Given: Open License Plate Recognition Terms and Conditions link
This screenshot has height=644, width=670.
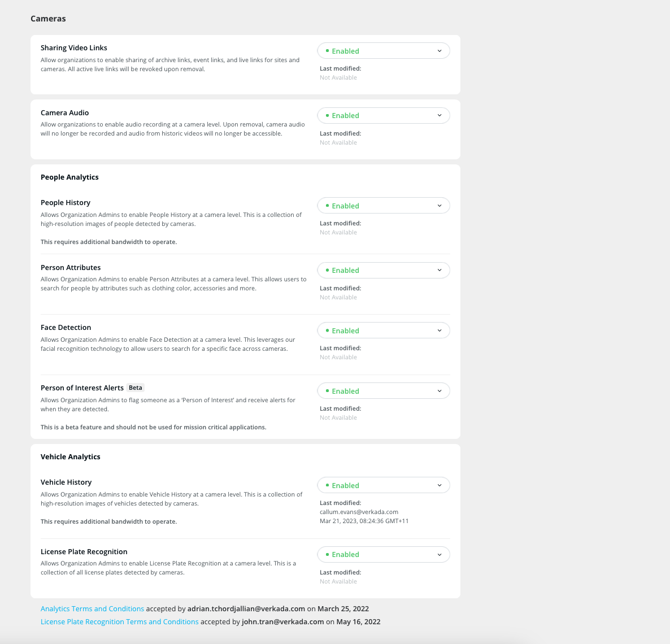Looking at the screenshot, I should click(119, 622).
